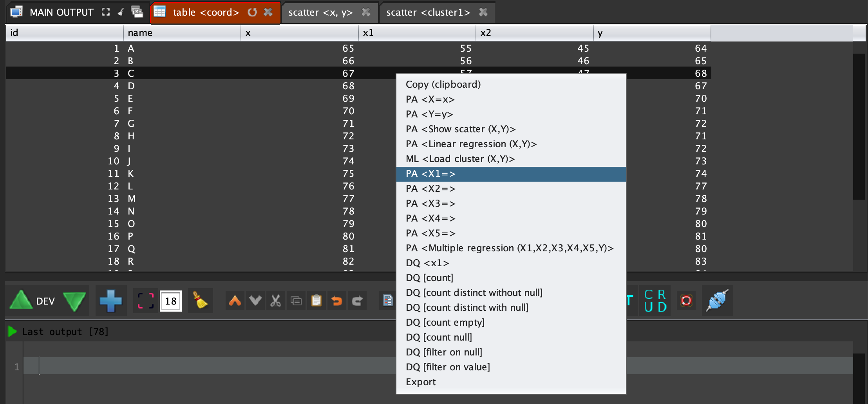
Task: Click the broom clean icon
Action: click(x=200, y=301)
